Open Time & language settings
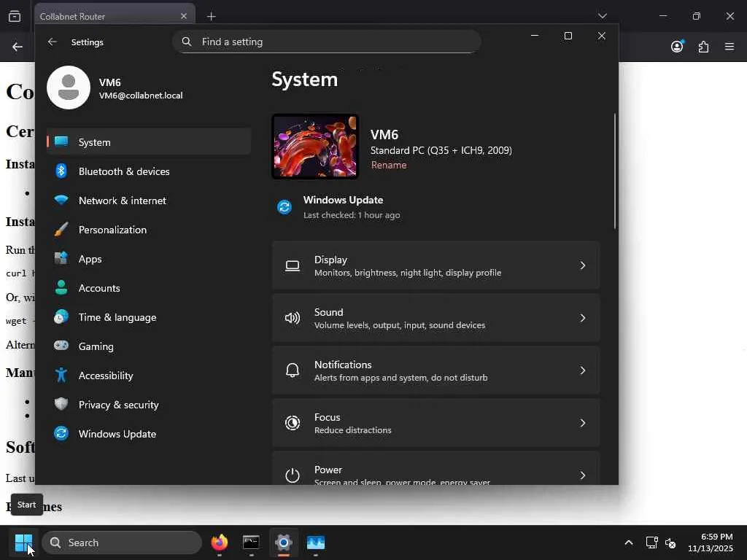This screenshot has width=747, height=560. point(117,317)
